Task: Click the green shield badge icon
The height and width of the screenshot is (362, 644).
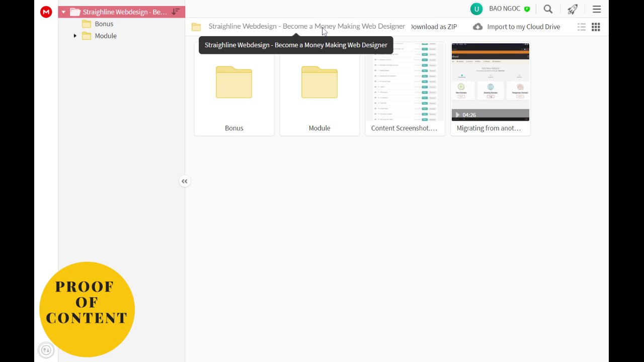Action: (527, 9)
